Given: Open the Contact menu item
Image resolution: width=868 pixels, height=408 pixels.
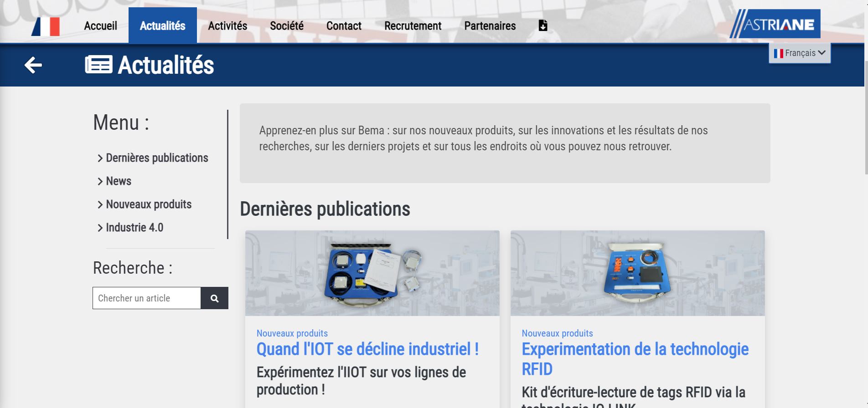Looking at the screenshot, I should point(344,26).
